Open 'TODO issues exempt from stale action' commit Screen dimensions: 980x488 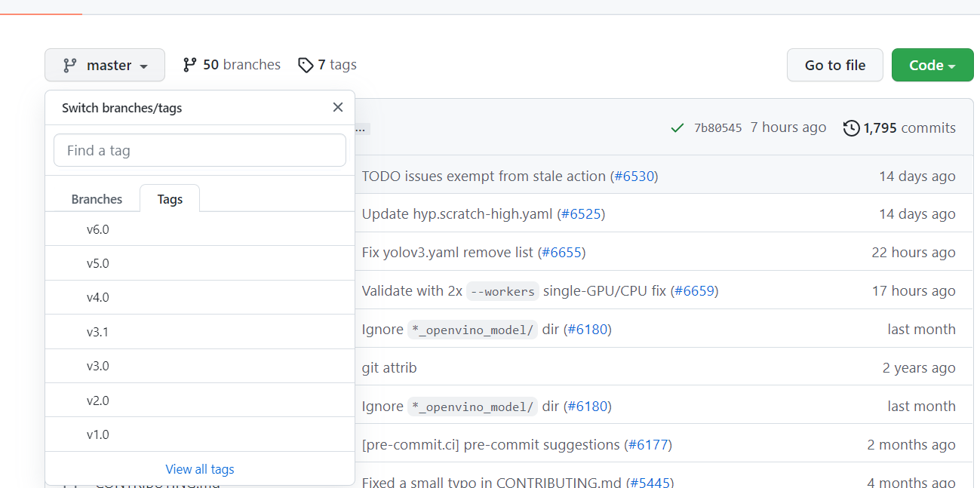(x=484, y=176)
